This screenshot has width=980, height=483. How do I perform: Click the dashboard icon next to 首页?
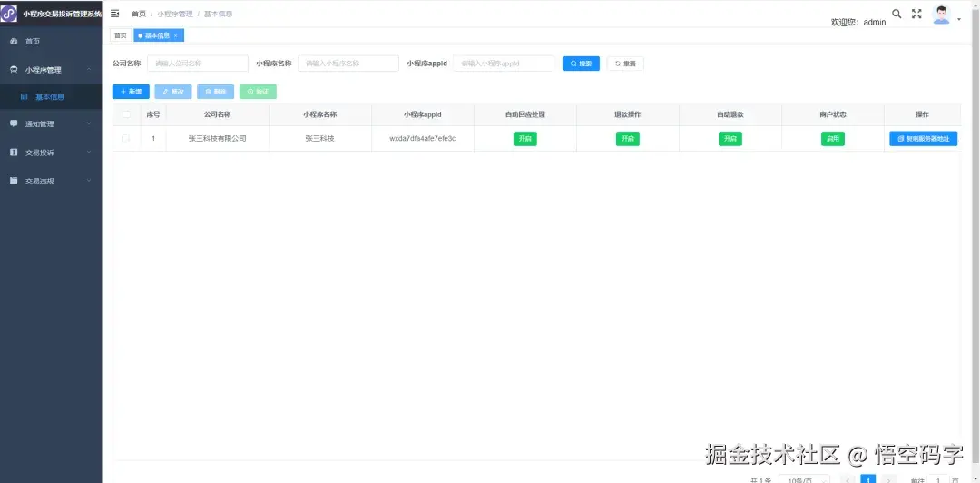tap(14, 41)
